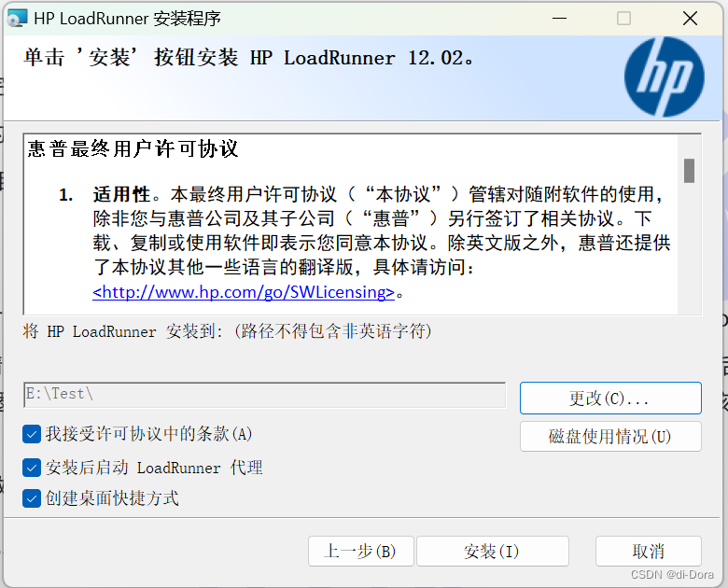The height and width of the screenshot is (588, 728).
Task: Minimize the HP LoadRunner installer window
Action: (559, 19)
